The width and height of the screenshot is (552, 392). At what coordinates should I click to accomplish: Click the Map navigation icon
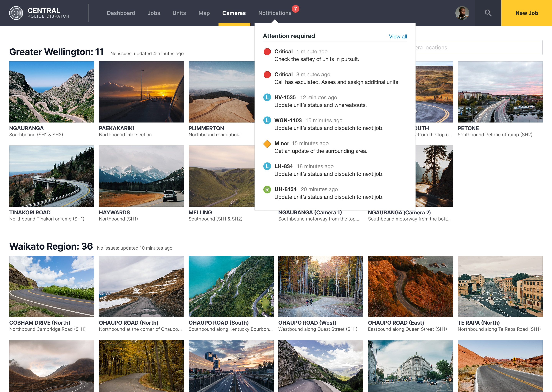point(204,13)
